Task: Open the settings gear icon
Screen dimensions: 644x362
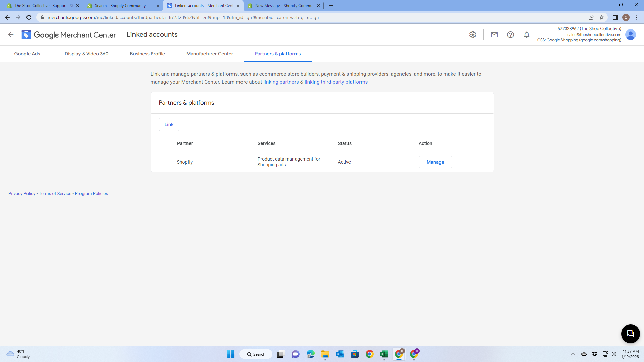Action: 473,35
